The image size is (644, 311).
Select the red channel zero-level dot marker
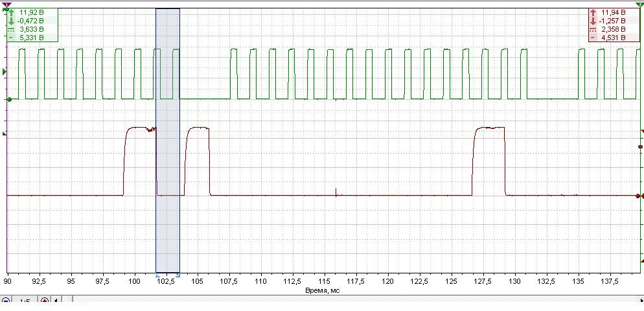(638, 196)
